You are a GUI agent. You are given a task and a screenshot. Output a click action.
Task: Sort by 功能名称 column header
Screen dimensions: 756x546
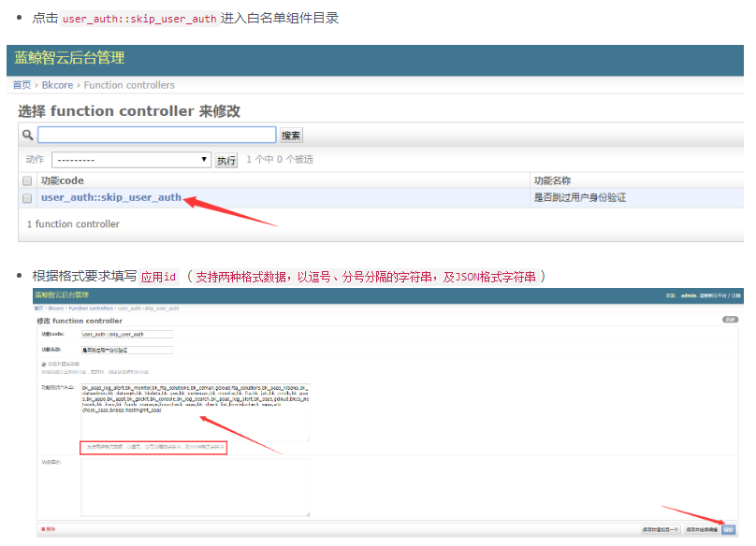[x=552, y=180]
